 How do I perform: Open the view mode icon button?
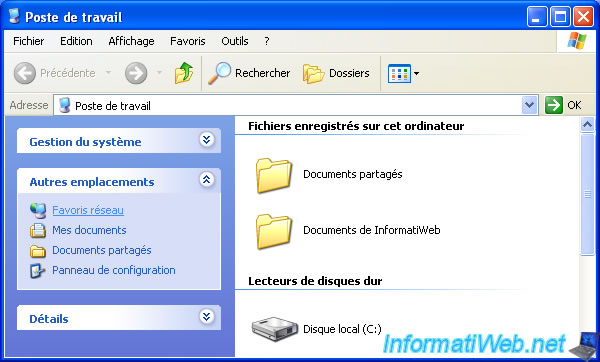tap(399, 73)
